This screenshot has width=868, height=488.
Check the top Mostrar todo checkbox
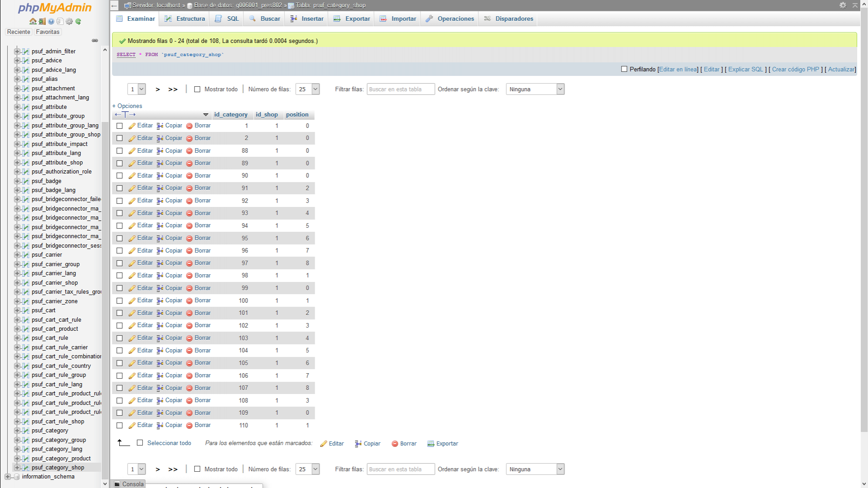click(x=197, y=89)
